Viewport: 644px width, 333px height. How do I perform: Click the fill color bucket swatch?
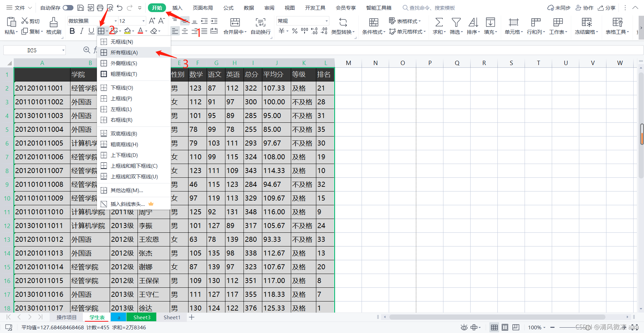[x=127, y=31]
